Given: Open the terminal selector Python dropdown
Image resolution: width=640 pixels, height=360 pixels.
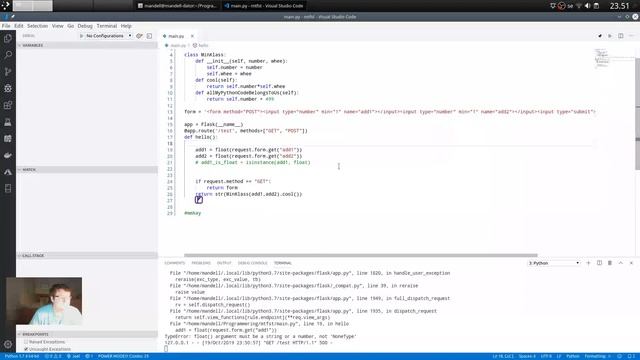Looking at the screenshot, I should (553, 263).
